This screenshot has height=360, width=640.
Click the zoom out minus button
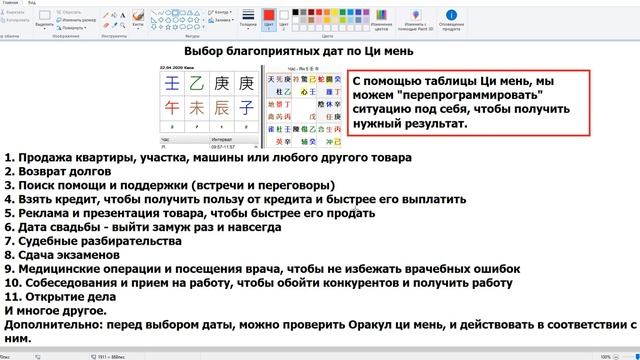click(x=616, y=357)
